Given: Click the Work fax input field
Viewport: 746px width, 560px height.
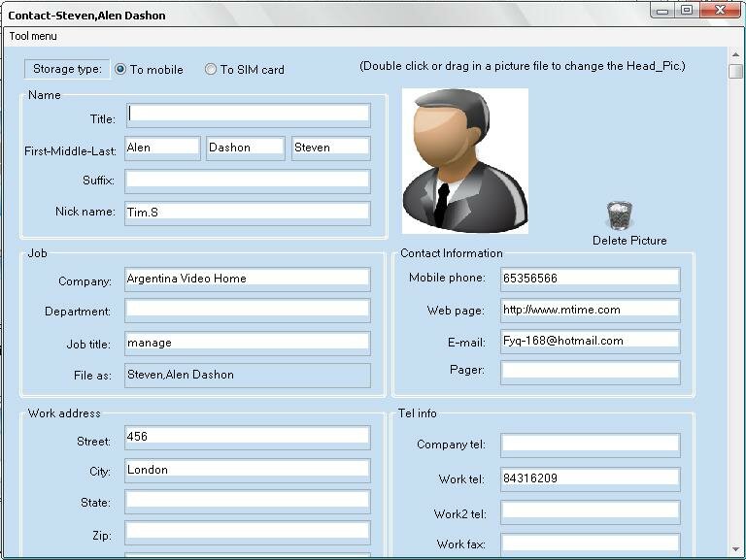Looking at the screenshot, I should (590, 544).
